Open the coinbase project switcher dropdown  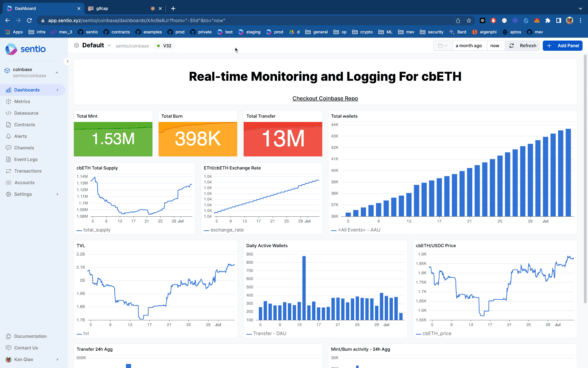(x=57, y=73)
